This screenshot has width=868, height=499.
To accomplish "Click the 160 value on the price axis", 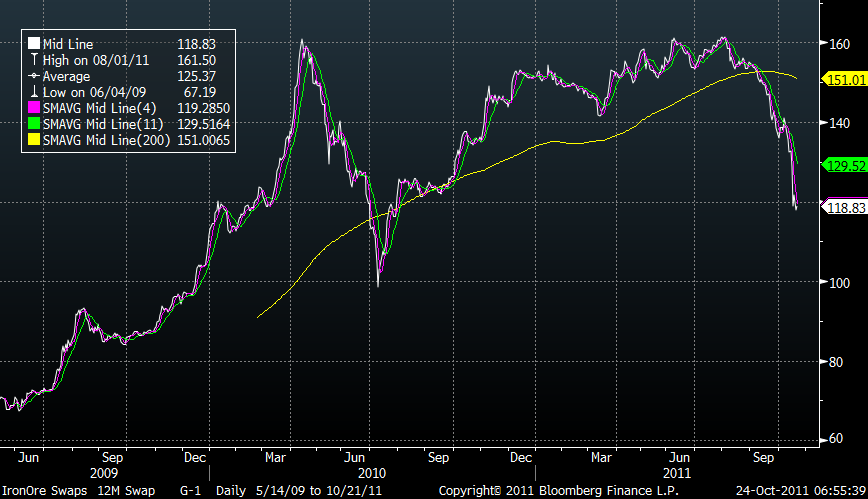I will click(x=838, y=44).
